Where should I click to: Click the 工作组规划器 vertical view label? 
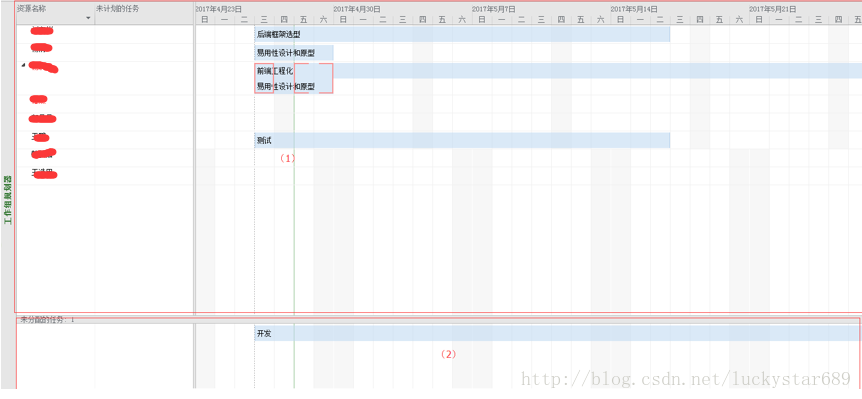8,200
